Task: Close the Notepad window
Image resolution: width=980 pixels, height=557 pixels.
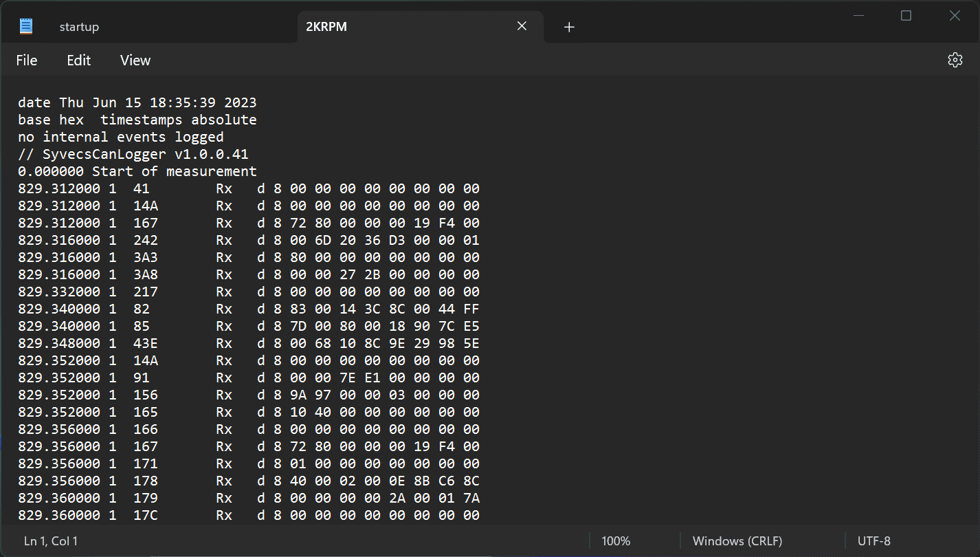Action: (x=955, y=15)
